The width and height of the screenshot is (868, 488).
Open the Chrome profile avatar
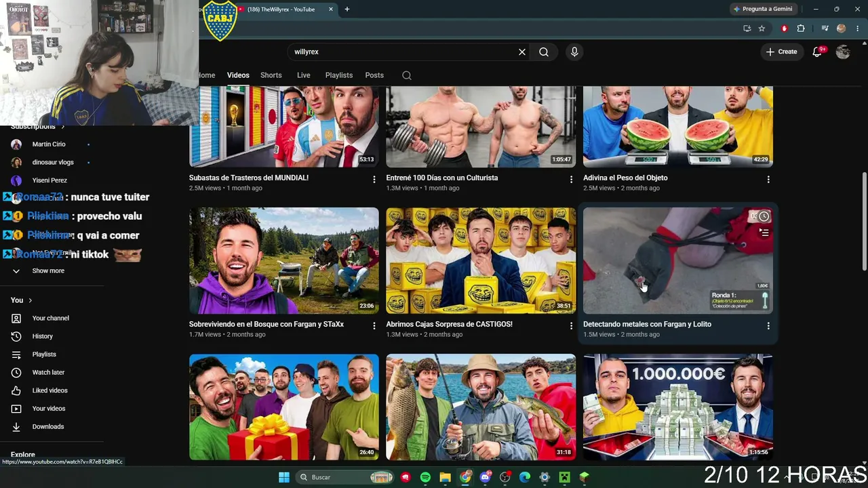coord(842,28)
